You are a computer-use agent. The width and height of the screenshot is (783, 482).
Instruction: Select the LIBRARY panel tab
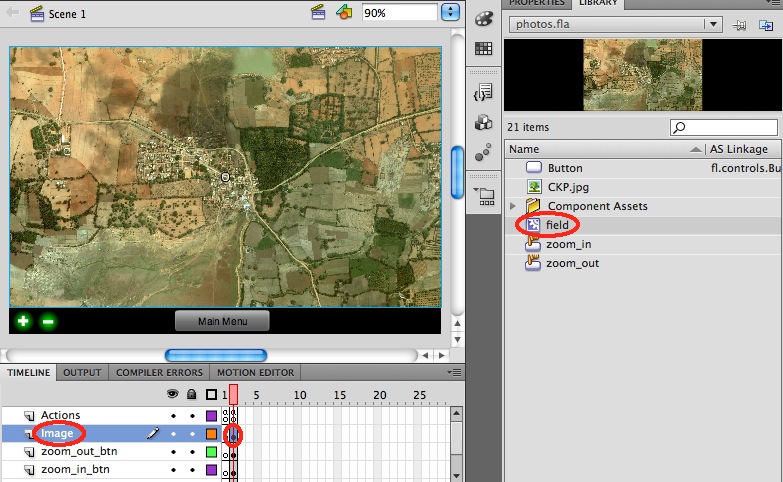(598, 3)
